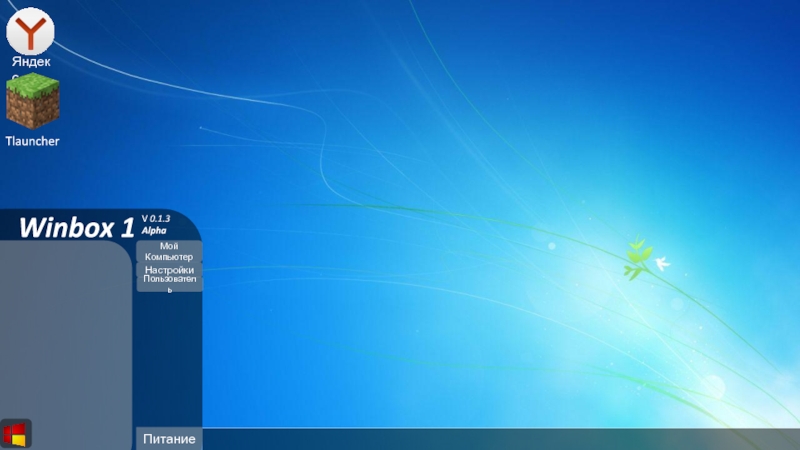The image size is (800, 450).
Task: Click the dark blue area above Питание
Action: coord(168,360)
